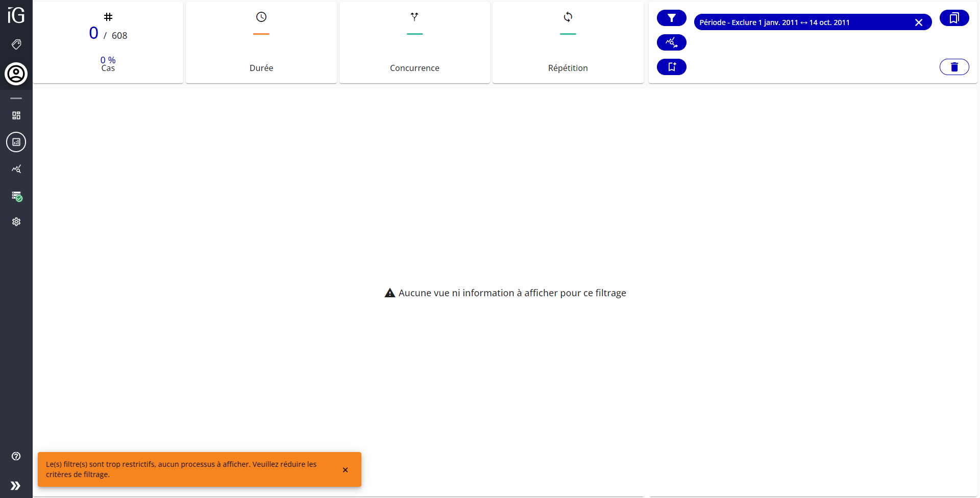Click the iG logo in sidebar

(16, 15)
